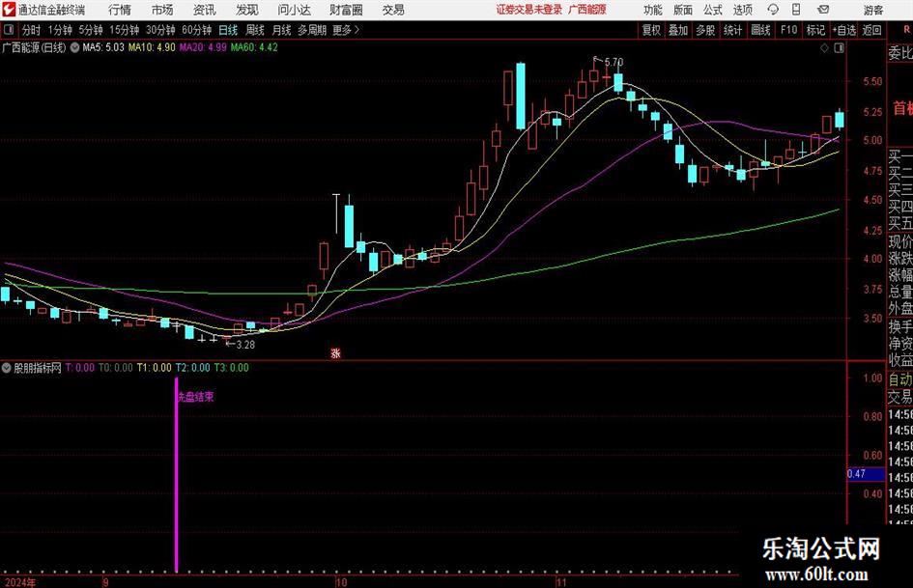Click the 广西能源 stock name in title bar
The height and width of the screenshot is (588, 913).
pos(587,10)
